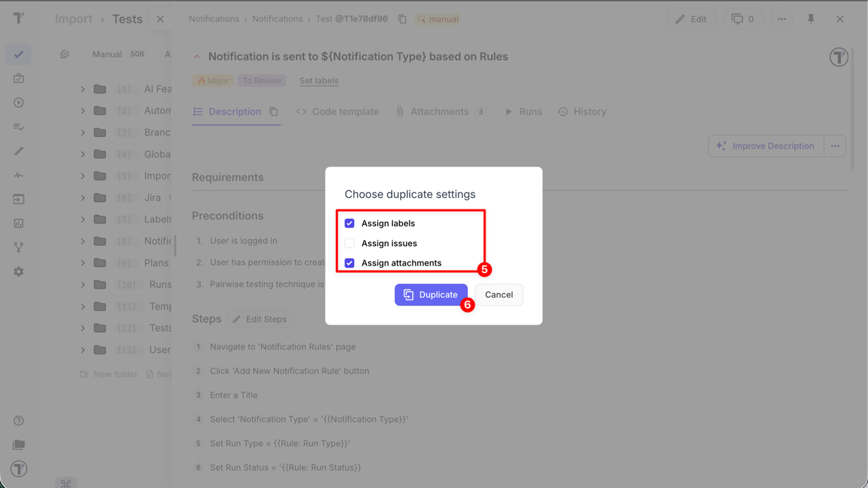The width and height of the screenshot is (868, 488).
Task: Click the Duplicate button in the dialog
Action: pos(431,294)
